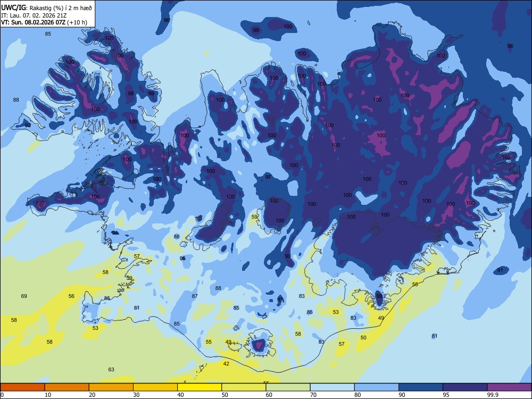The height and width of the screenshot is (399, 532).
Task: Click the '10' label on the legend scale
Action: tap(48, 395)
